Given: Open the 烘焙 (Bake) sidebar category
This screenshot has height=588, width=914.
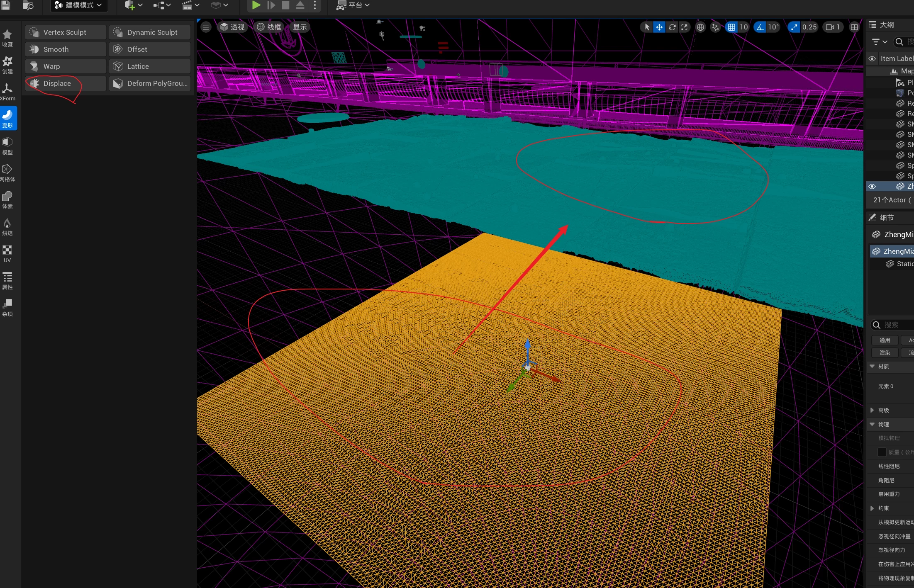Looking at the screenshot, I should (x=7, y=227).
